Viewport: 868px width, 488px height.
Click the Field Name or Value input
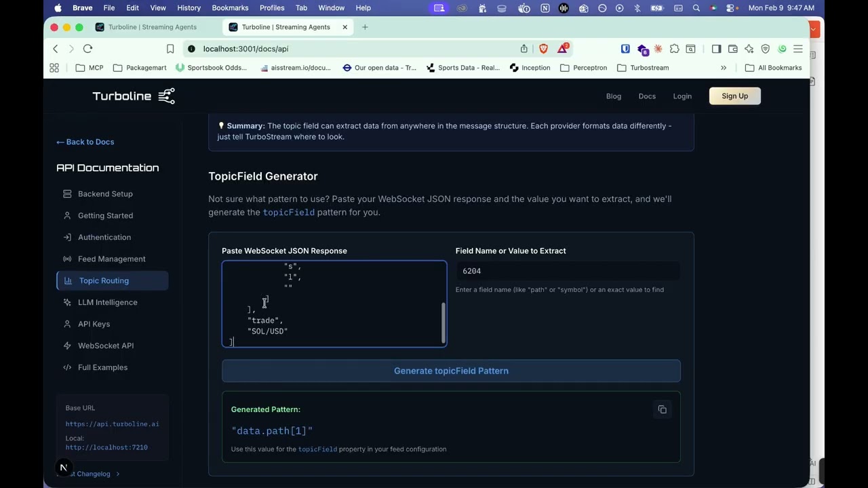568,271
